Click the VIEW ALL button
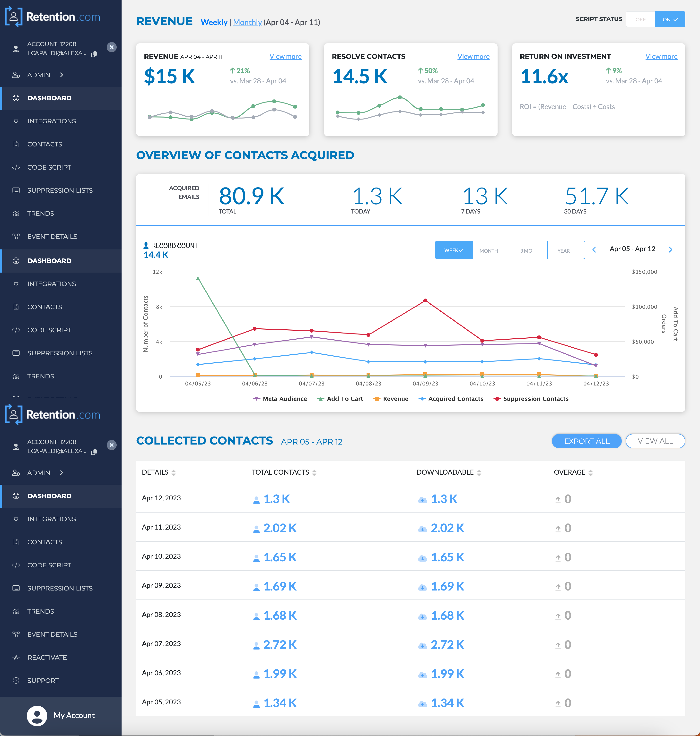The height and width of the screenshot is (736, 700). coord(655,441)
